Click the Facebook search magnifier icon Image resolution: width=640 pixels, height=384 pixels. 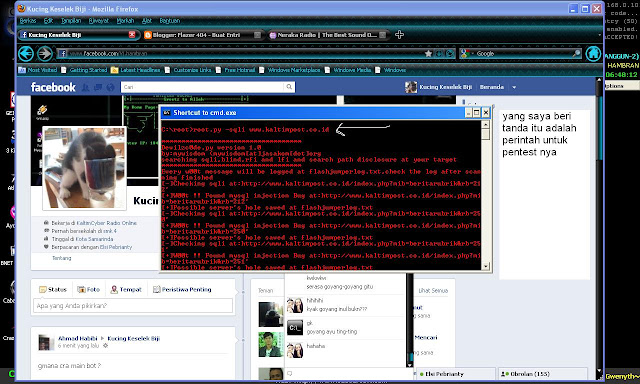289,87
